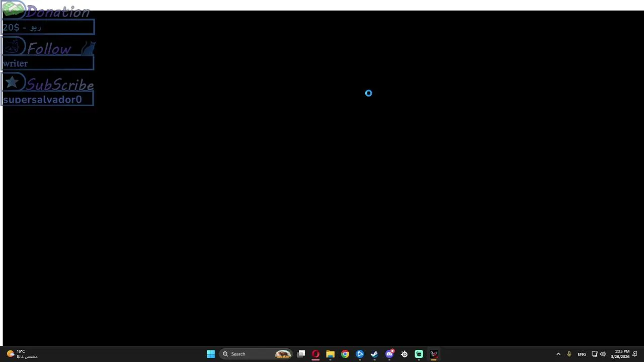Click the Donation overlay label
This screenshot has height=362, width=644.
click(x=58, y=12)
